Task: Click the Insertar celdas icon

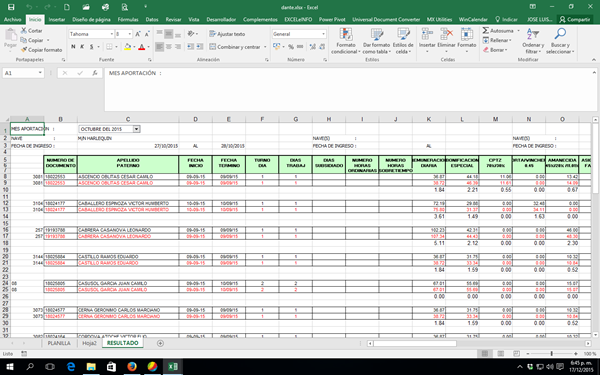Action: (427, 34)
